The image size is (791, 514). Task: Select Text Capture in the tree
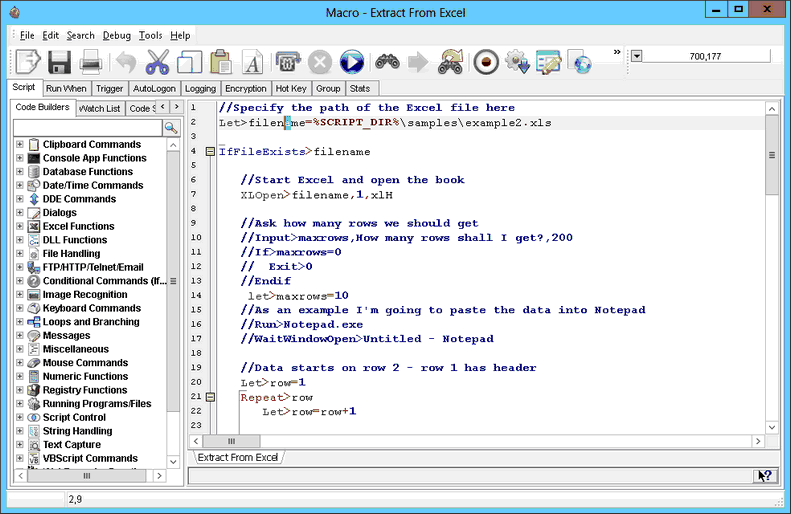72,444
